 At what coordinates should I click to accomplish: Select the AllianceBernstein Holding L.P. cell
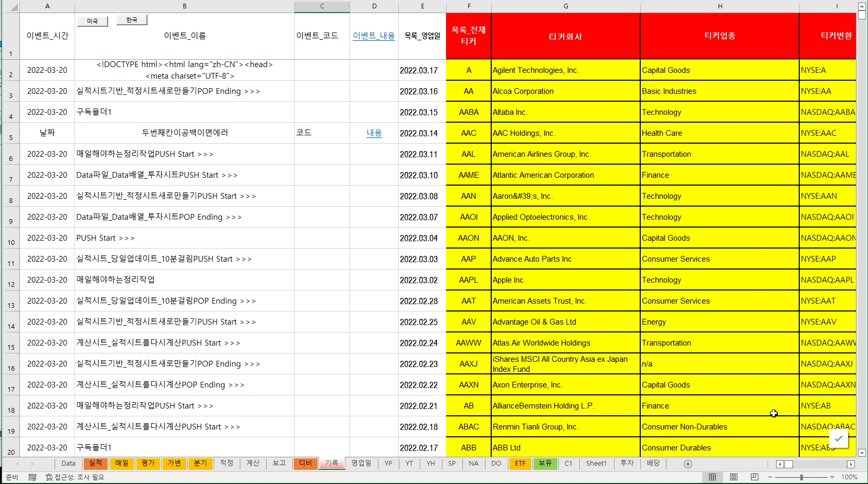point(566,406)
